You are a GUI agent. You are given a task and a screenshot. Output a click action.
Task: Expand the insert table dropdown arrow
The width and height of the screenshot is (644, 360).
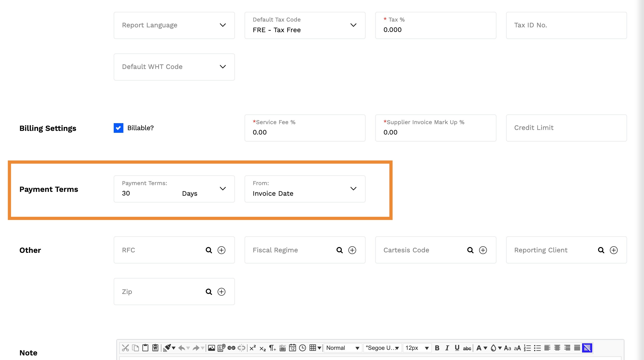(x=320, y=348)
